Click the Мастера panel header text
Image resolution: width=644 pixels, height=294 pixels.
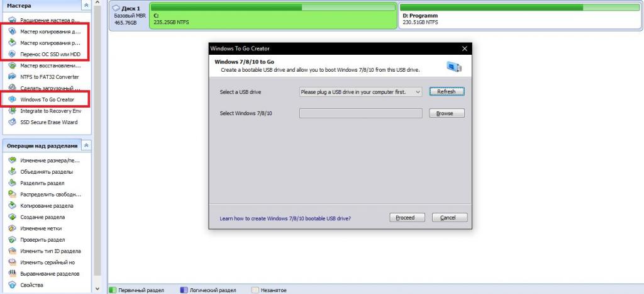(19, 6)
